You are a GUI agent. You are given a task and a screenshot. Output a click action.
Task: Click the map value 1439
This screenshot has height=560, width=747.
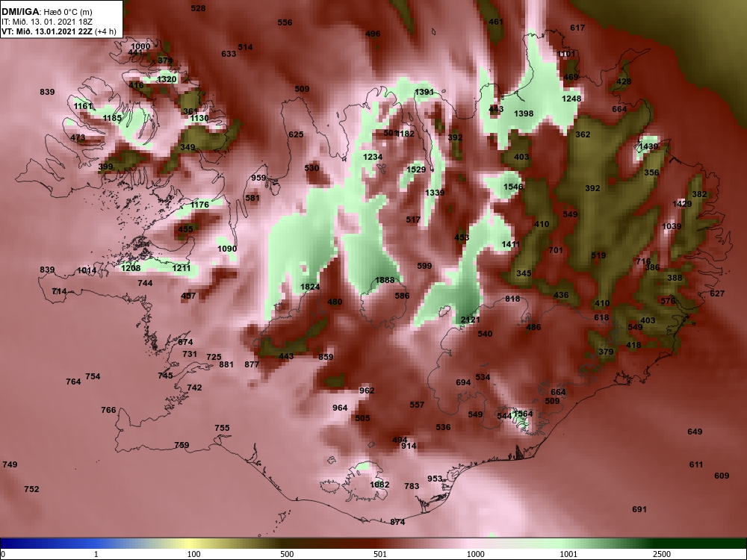[648, 146]
